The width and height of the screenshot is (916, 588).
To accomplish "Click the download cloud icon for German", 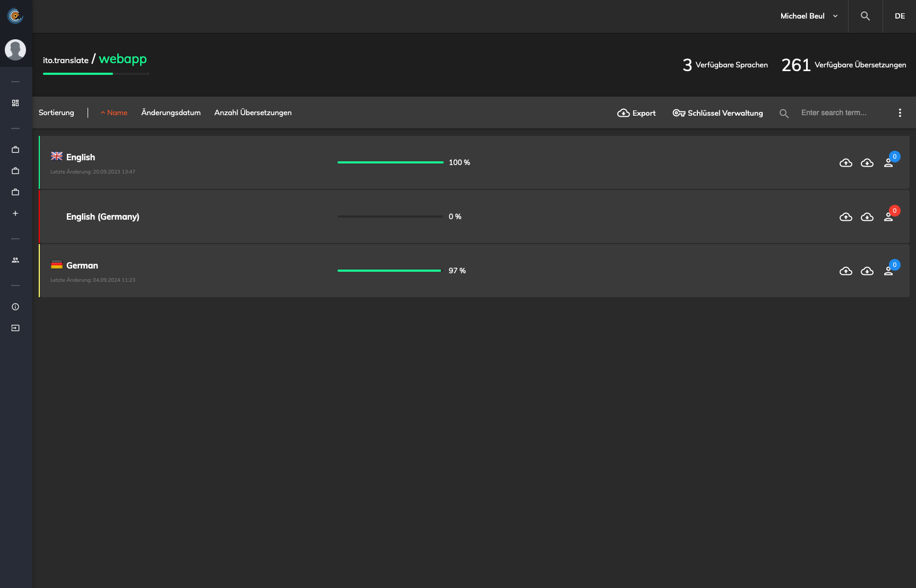I will tap(867, 271).
